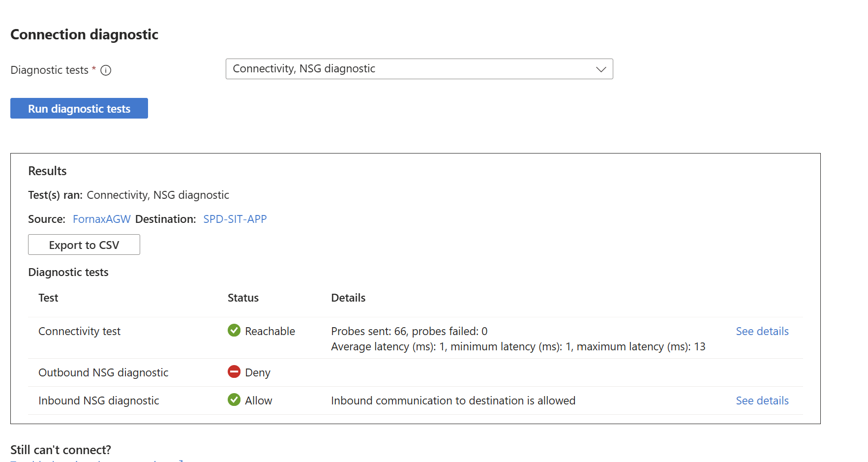868x462 pixels.
Task: Click the average latency details line
Action: click(x=518, y=346)
